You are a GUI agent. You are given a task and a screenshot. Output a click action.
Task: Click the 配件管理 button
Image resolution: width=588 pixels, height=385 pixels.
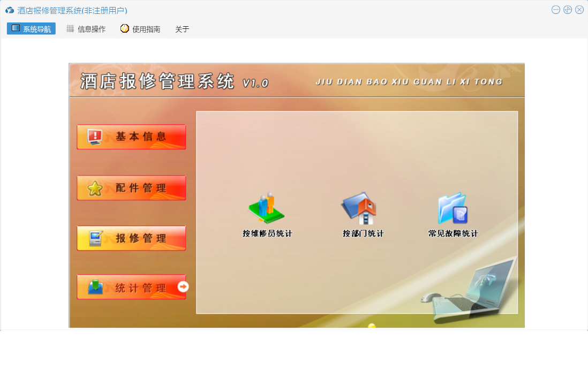coord(131,188)
